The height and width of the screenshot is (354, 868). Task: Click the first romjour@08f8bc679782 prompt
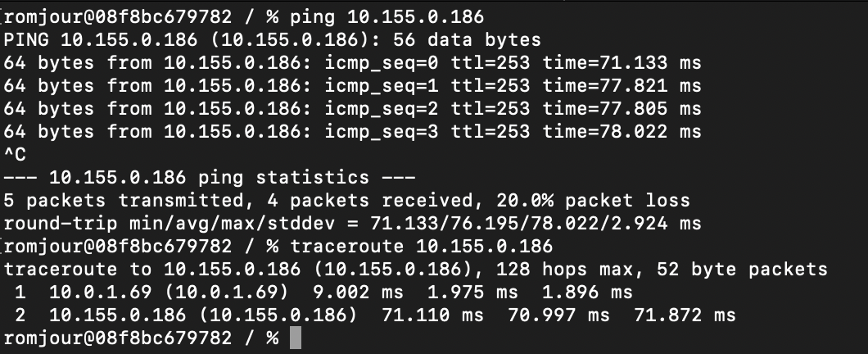tap(117, 17)
